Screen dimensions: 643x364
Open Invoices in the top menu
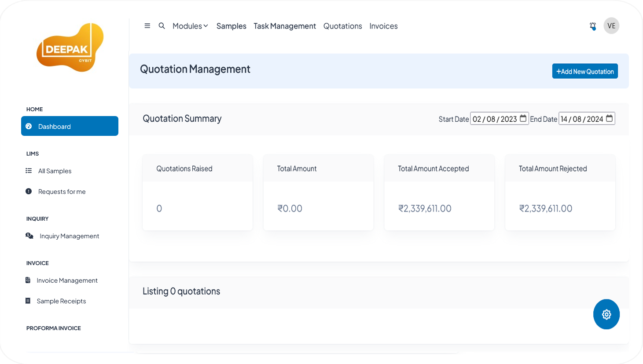point(383,26)
